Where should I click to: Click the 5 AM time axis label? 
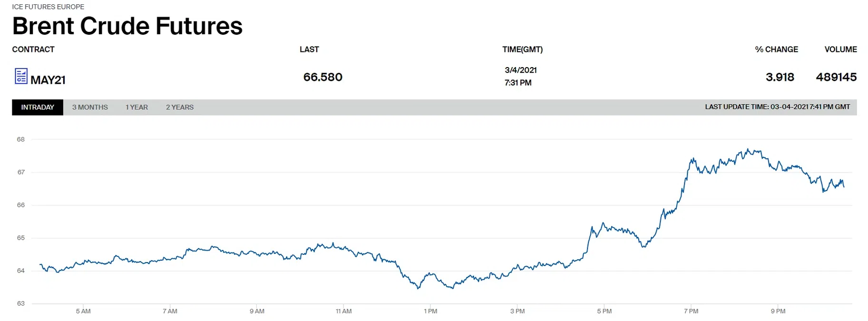click(83, 311)
